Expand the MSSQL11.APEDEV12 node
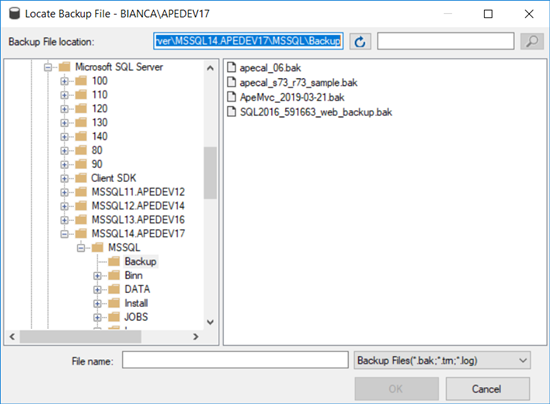This screenshot has width=550, height=404. (65, 192)
